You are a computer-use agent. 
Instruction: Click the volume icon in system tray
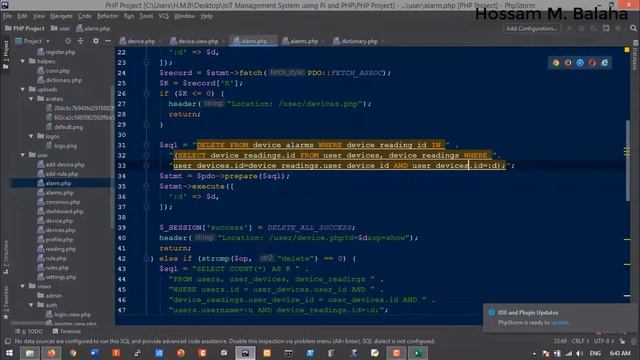pyautogui.click(x=580, y=353)
